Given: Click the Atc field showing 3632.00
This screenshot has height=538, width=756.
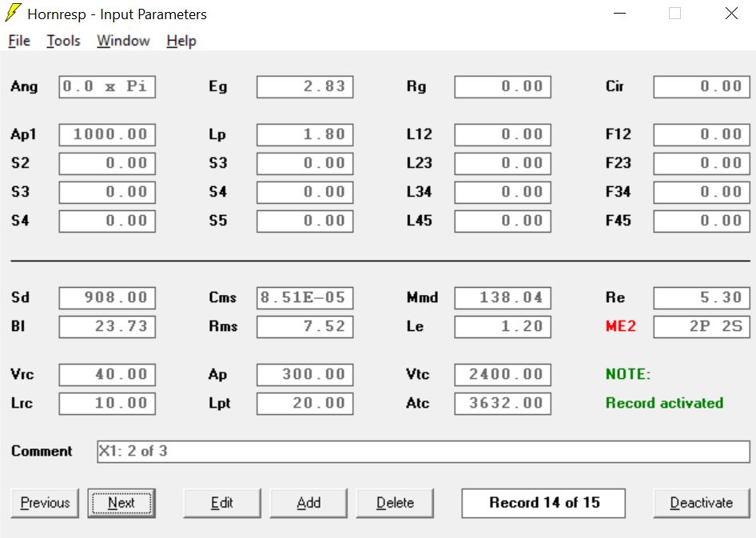Looking at the screenshot, I should (503, 404).
